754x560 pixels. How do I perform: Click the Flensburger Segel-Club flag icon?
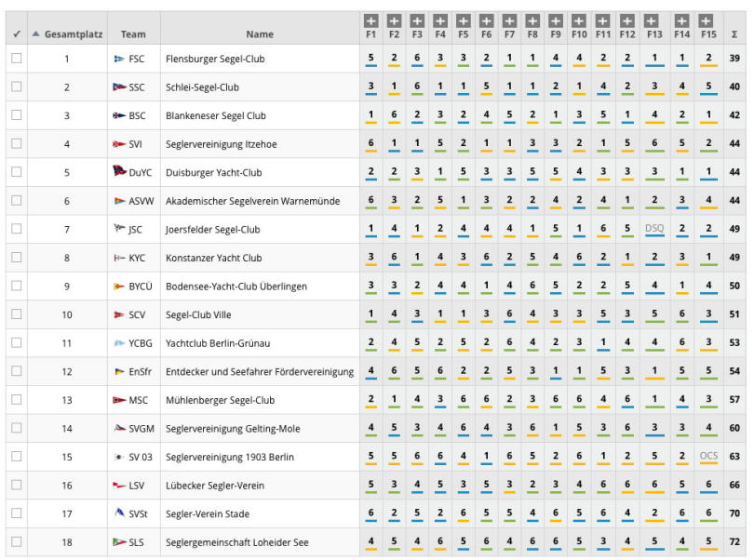pos(119,59)
